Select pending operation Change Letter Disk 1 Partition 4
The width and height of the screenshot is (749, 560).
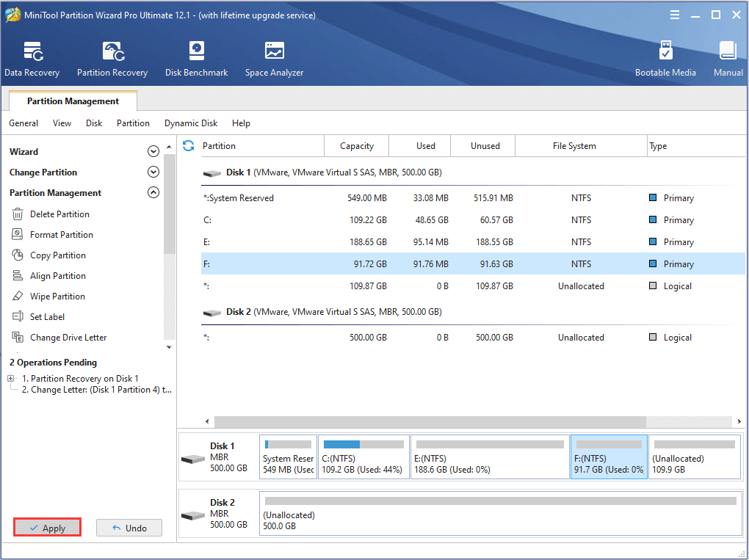coord(96,390)
